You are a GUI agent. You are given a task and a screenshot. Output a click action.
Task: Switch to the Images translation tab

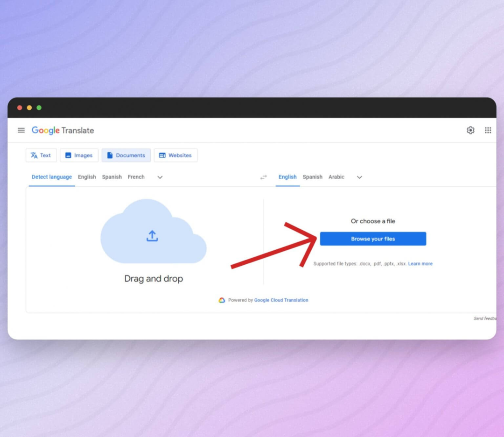79,155
